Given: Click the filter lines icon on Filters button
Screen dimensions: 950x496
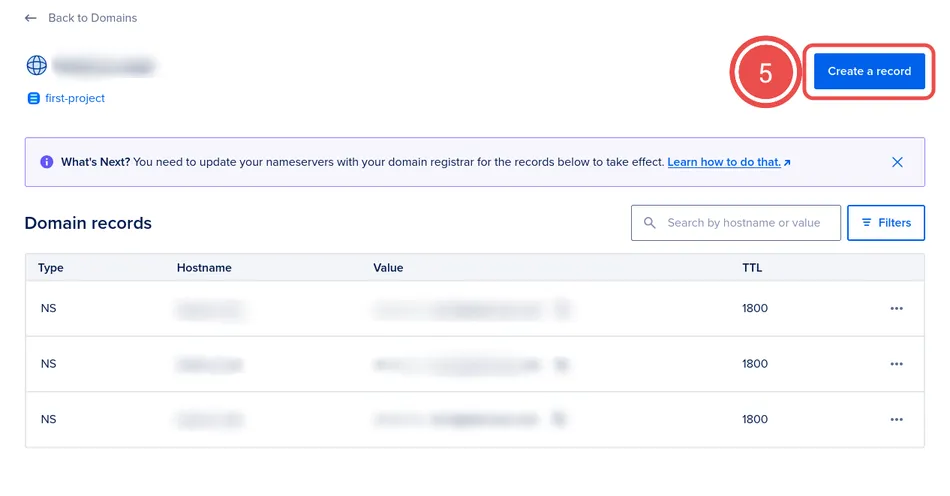Looking at the screenshot, I should point(866,223).
